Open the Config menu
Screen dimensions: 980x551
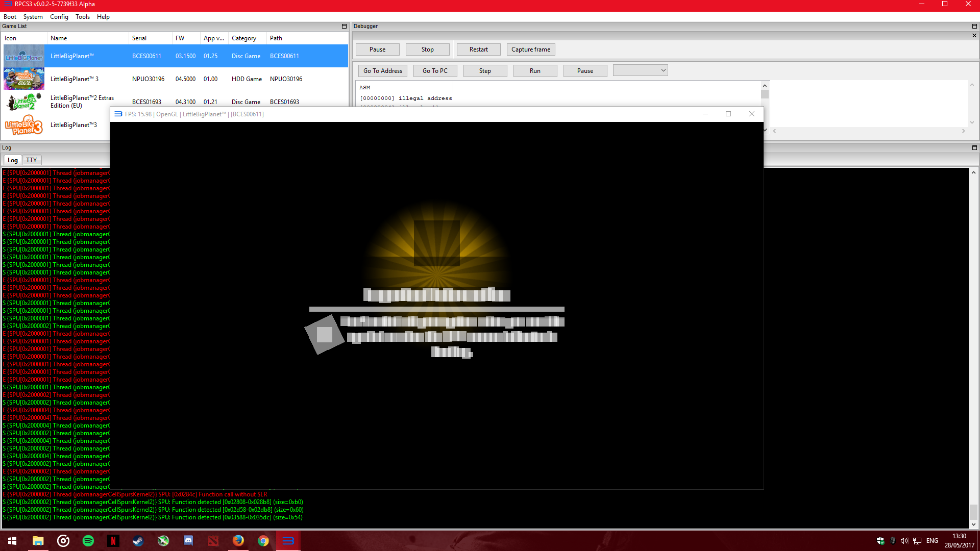click(x=59, y=17)
